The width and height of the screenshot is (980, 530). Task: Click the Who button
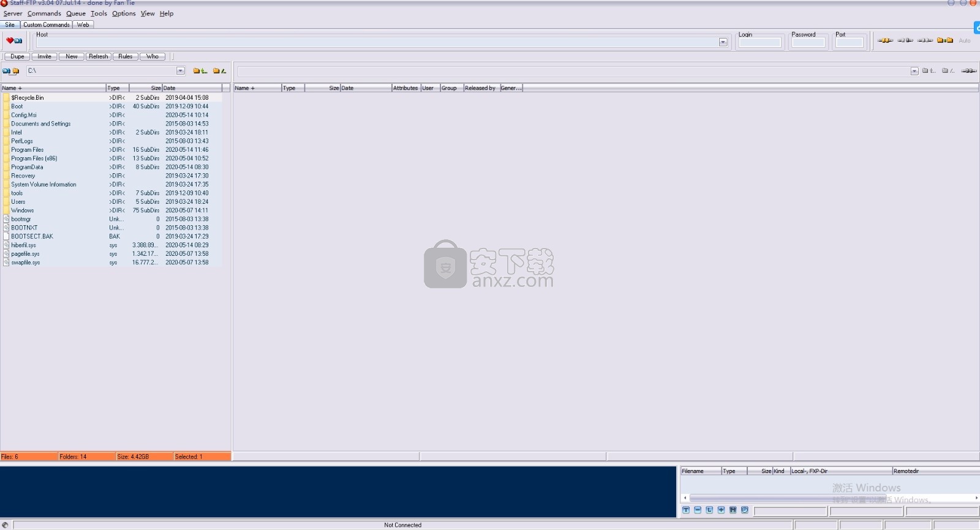(153, 56)
